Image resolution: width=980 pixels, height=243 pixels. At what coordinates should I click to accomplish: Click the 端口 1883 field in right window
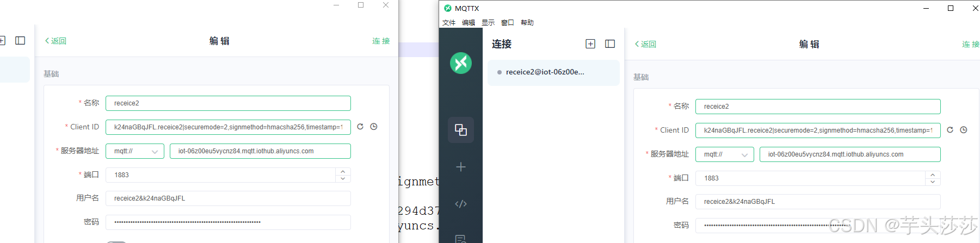(818, 178)
